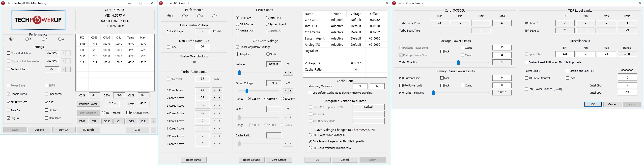Decrease Chipset Clock Modulation with left arrow
This screenshot has height=165, width=644.
(x=63, y=61)
